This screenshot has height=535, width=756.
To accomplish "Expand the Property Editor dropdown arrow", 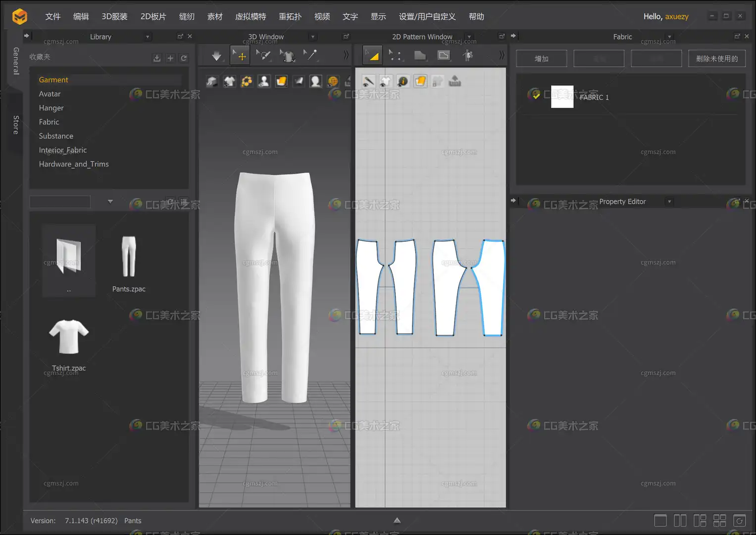I will pyautogui.click(x=669, y=202).
